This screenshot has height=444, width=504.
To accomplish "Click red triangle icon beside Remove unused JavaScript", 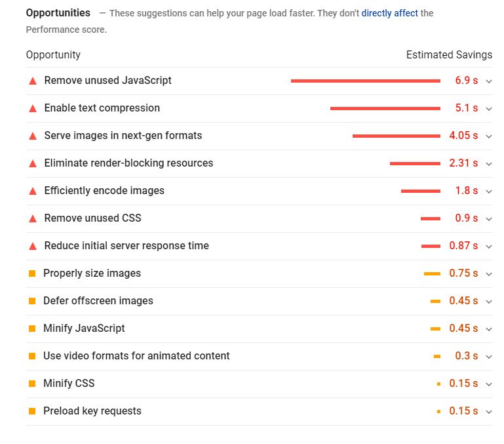I will click(x=32, y=81).
